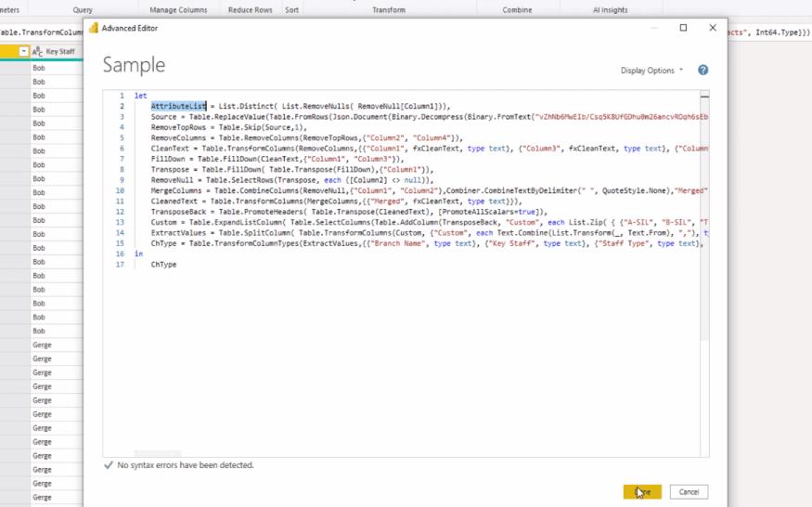Maximize the Advanced Editor window
Image resolution: width=812 pixels, height=507 pixels.
pyautogui.click(x=683, y=28)
